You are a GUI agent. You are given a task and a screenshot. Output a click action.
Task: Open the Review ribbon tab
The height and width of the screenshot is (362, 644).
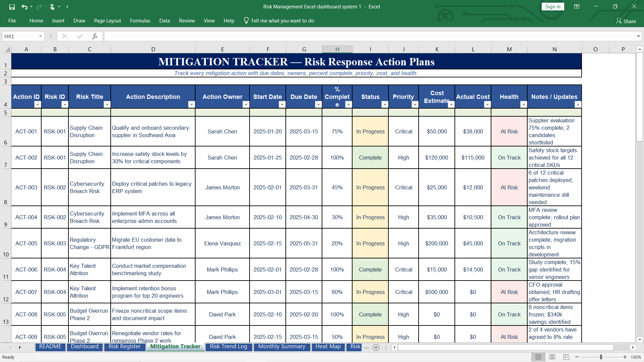coord(187,21)
